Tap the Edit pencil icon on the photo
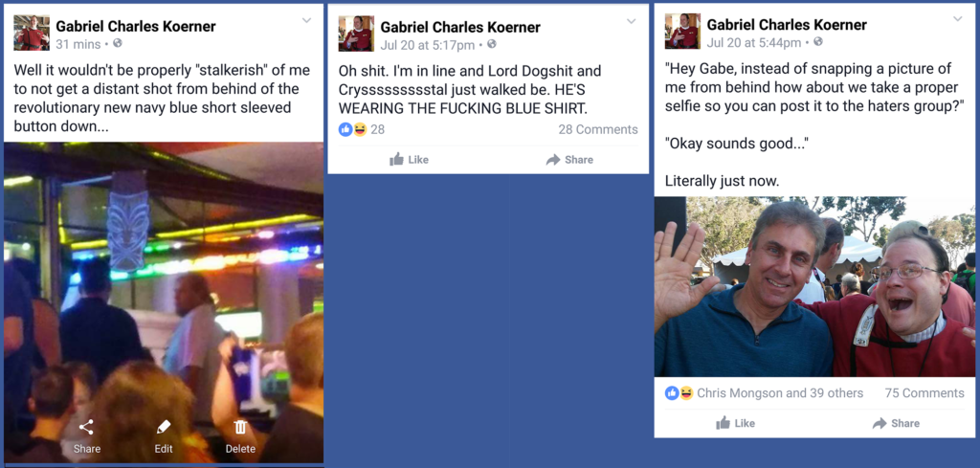This screenshot has width=980, height=468. [x=163, y=428]
